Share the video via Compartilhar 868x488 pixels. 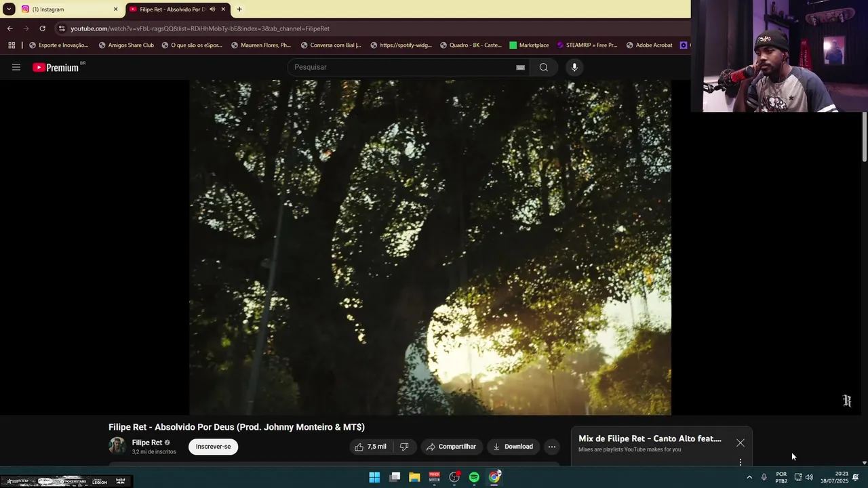click(x=451, y=447)
